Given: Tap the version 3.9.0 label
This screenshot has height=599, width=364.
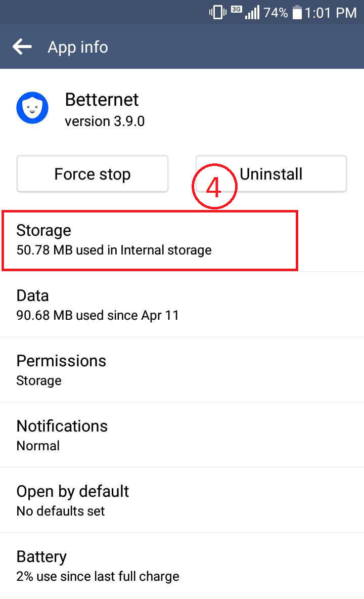Looking at the screenshot, I should pos(105,121).
